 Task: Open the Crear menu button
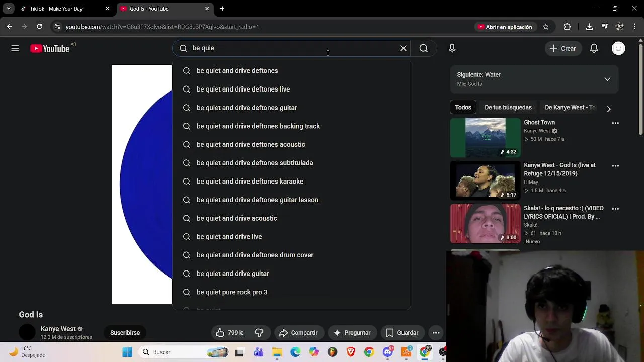(562, 48)
